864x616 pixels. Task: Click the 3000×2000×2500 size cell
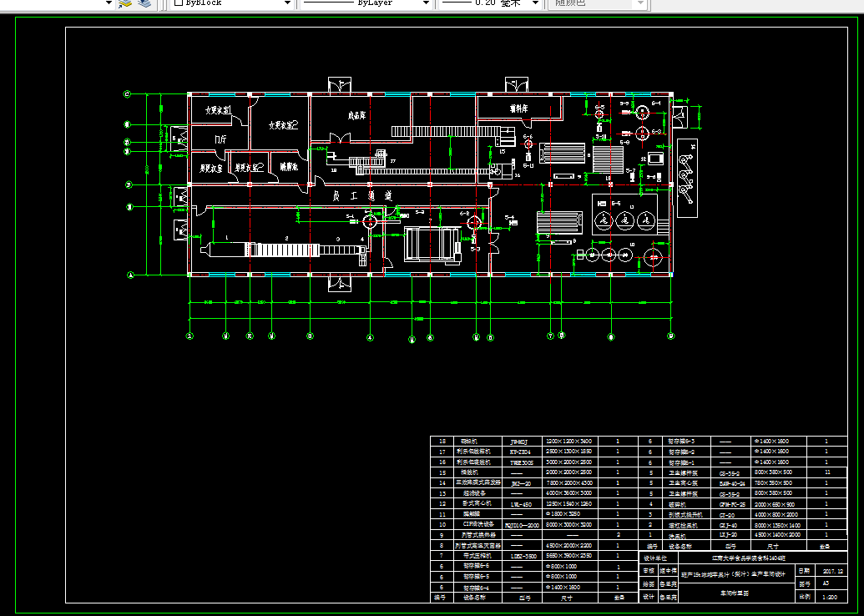pos(568,462)
